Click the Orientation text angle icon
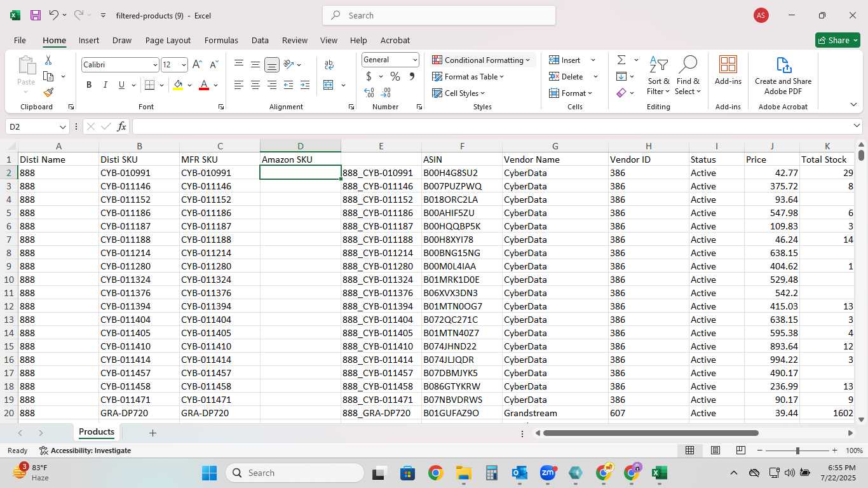 coord(288,65)
